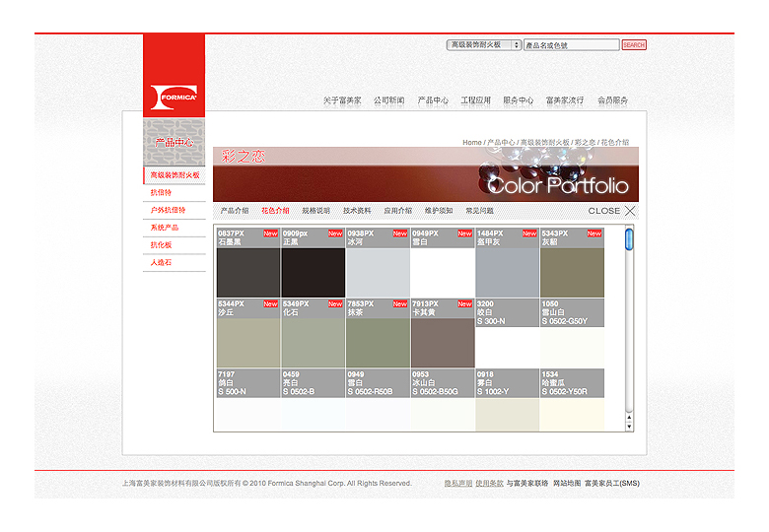Open 富美家流行 in top navigation
Image resolution: width=769 pixels, height=532 pixels.
tap(565, 100)
